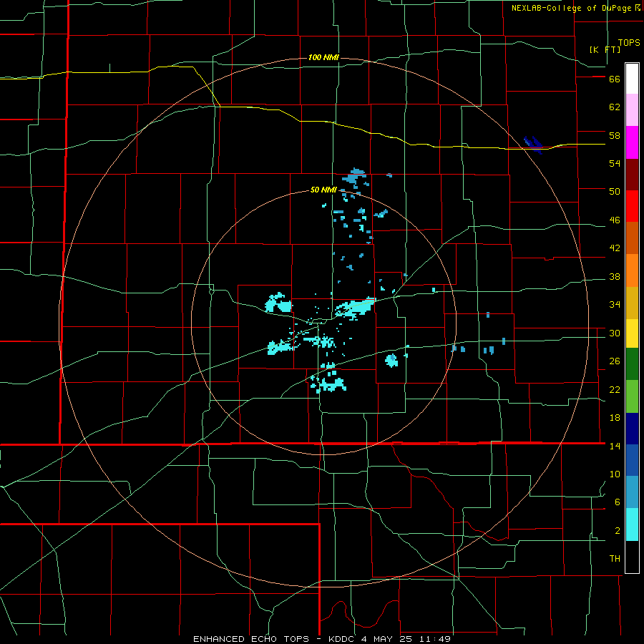Screen dimensions: 644x644
Task: Pick the cyan legend swatch
Action: (632, 525)
